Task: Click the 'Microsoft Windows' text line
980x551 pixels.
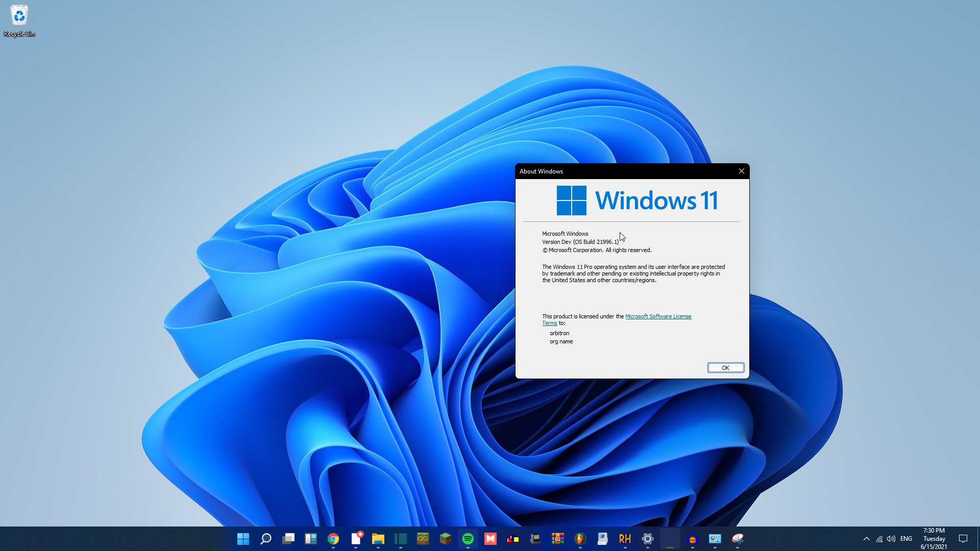Action: coord(565,234)
